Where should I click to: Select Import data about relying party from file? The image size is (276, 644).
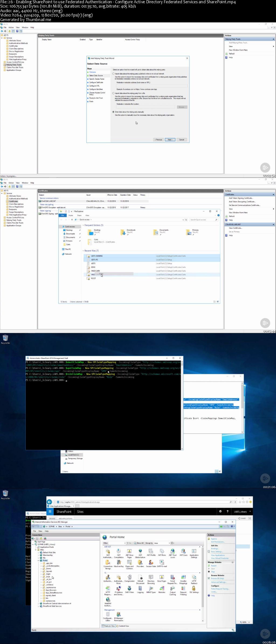point(113,93)
